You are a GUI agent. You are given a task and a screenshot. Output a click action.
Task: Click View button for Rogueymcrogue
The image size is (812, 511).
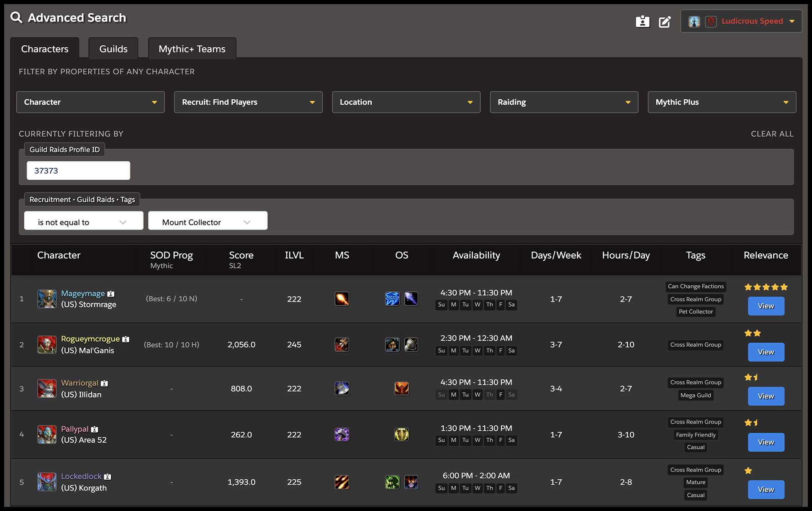[x=766, y=351]
